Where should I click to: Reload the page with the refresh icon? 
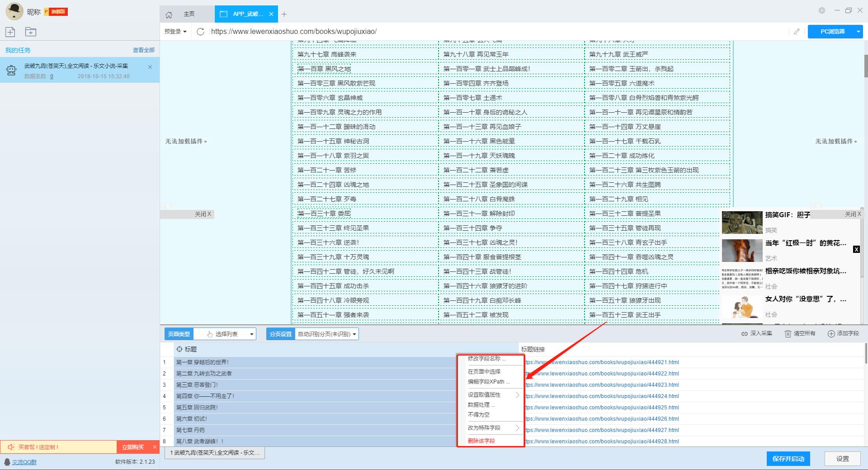coord(201,32)
